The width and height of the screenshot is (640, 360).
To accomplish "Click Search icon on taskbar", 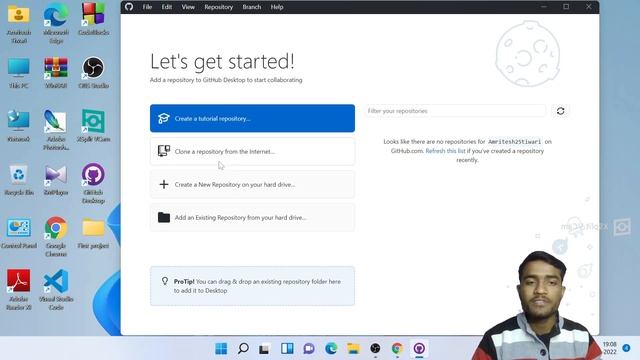I will [x=243, y=349].
